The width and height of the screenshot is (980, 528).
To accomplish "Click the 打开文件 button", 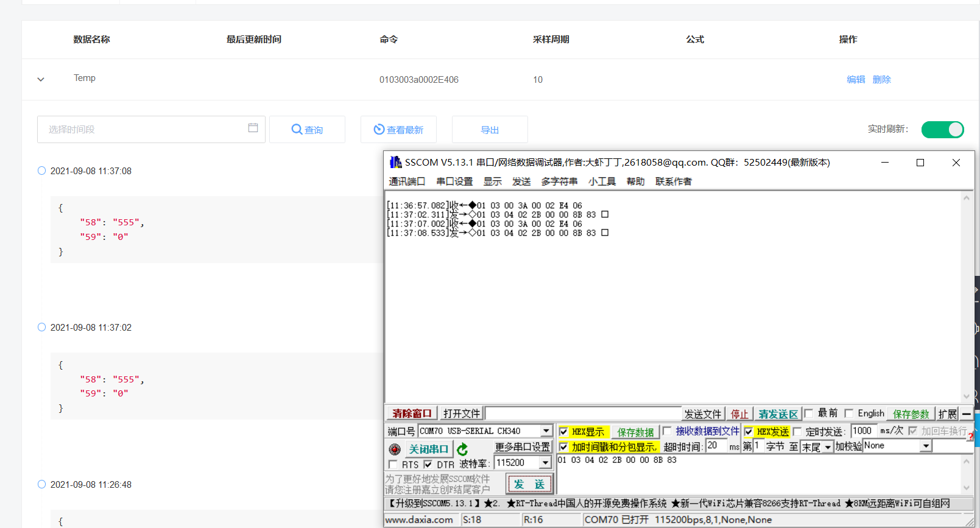I will click(x=462, y=414).
